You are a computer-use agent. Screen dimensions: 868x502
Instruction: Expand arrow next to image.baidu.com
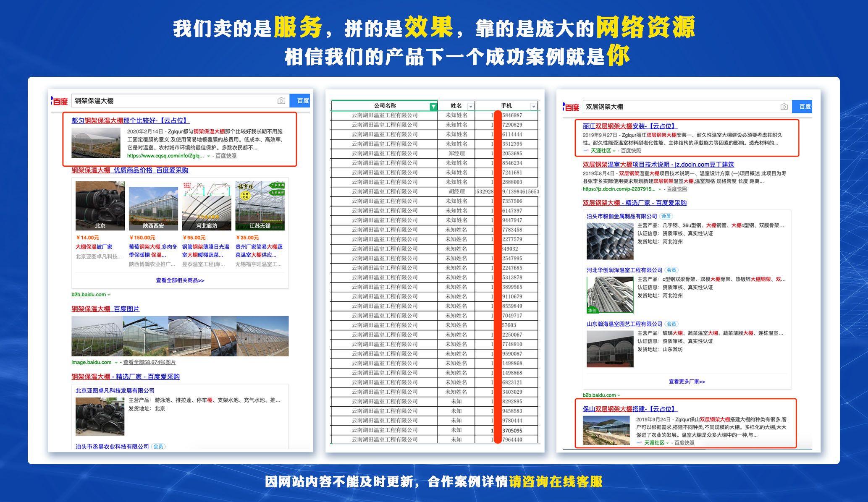pyautogui.click(x=116, y=363)
